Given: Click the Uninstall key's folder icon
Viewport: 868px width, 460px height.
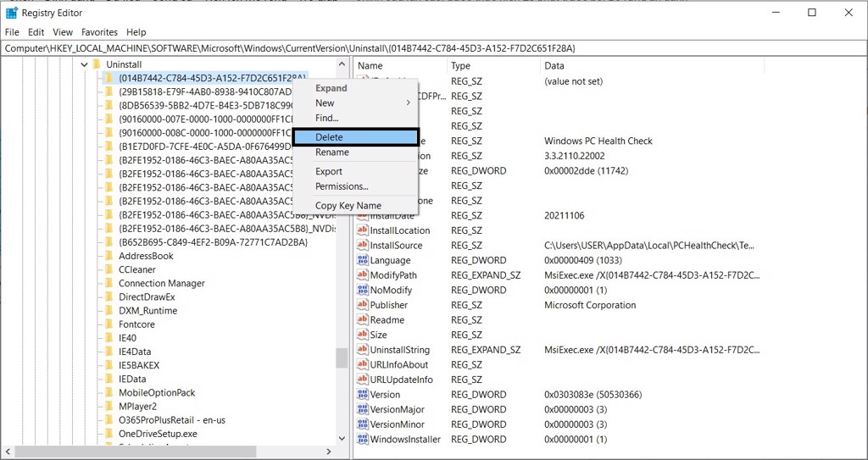Looking at the screenshot, I should coord(96,64).
